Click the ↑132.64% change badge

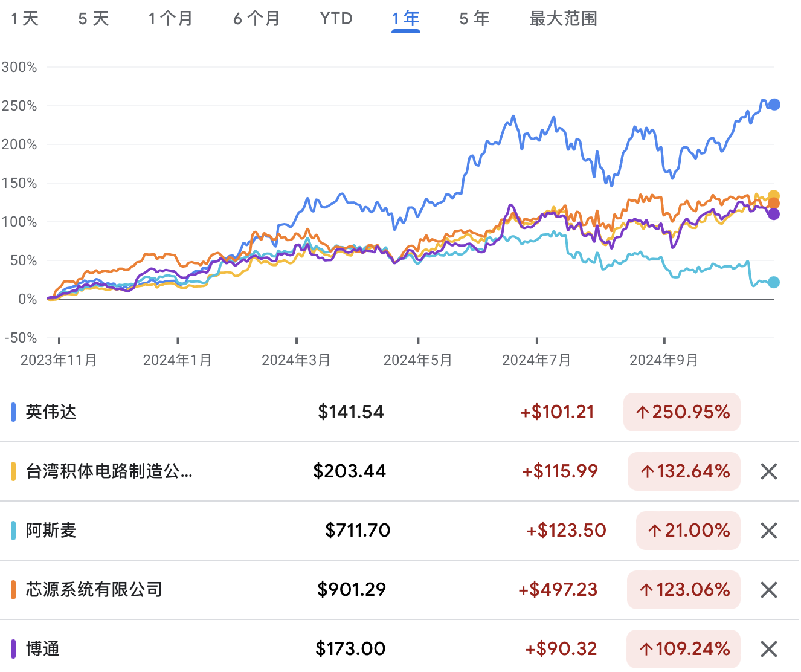684,471
